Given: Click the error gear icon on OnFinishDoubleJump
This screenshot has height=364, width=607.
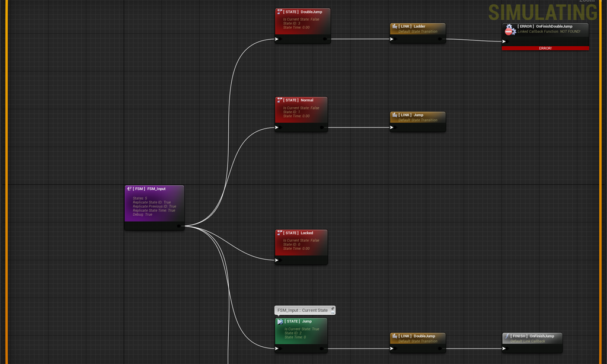Looking at the screenshot, I should [509, 29].
